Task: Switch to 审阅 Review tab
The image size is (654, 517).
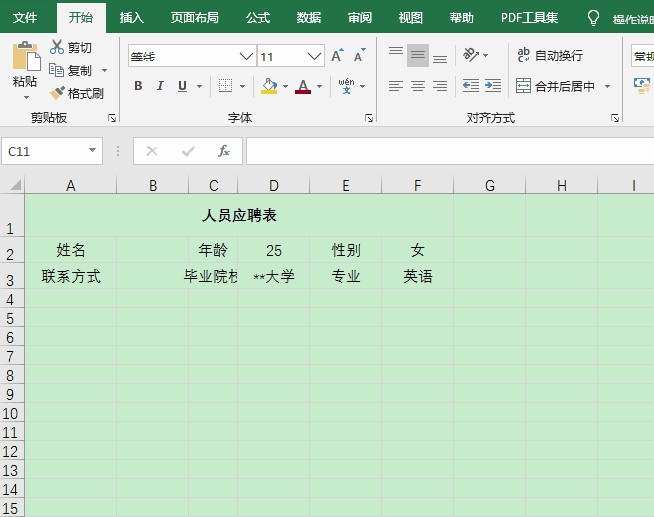Action: [x=360, y=18]
